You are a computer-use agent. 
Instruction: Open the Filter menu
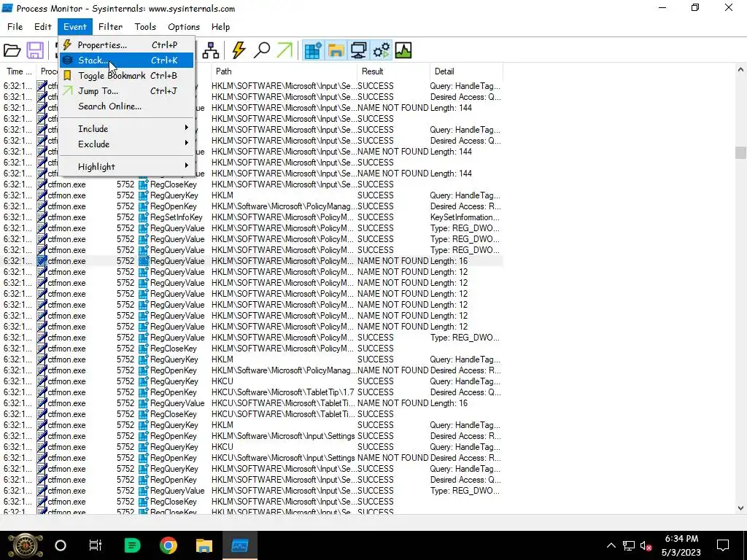tap(111, 27)
